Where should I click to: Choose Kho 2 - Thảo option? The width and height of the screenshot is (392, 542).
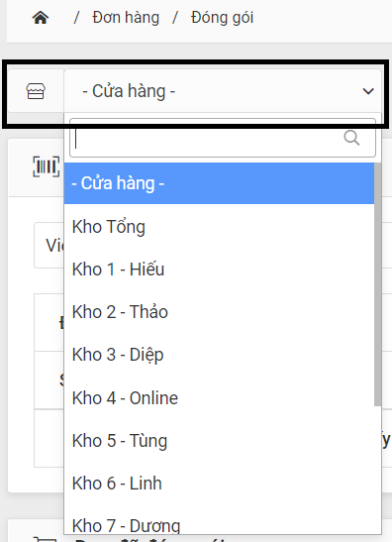pos(219,312)
